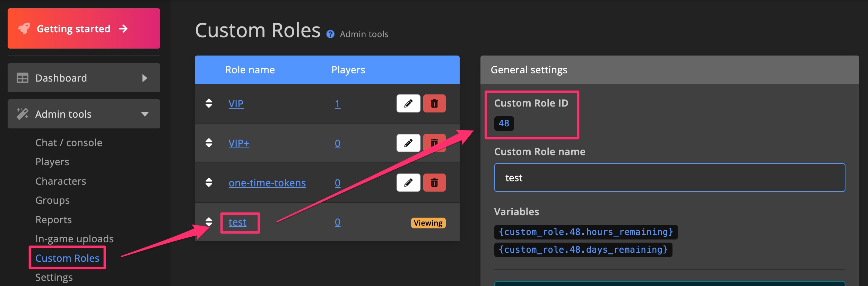Click the rocket icon in Getting started
The height and width of the screenshot is (286, 868).
coord(24,28)
